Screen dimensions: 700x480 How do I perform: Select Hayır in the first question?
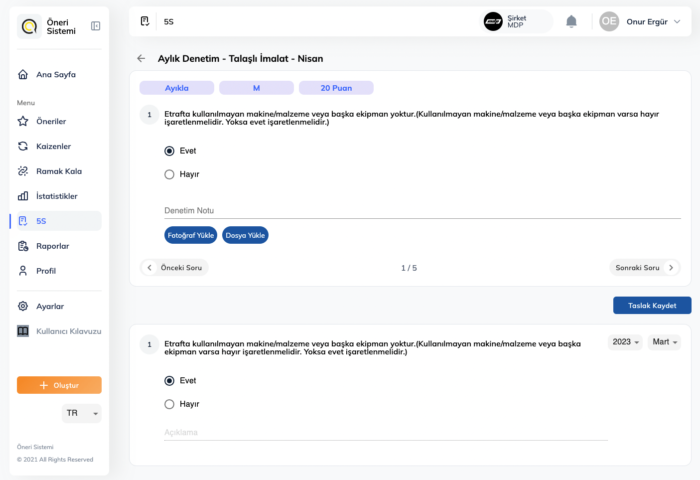(x=169, y=174)
